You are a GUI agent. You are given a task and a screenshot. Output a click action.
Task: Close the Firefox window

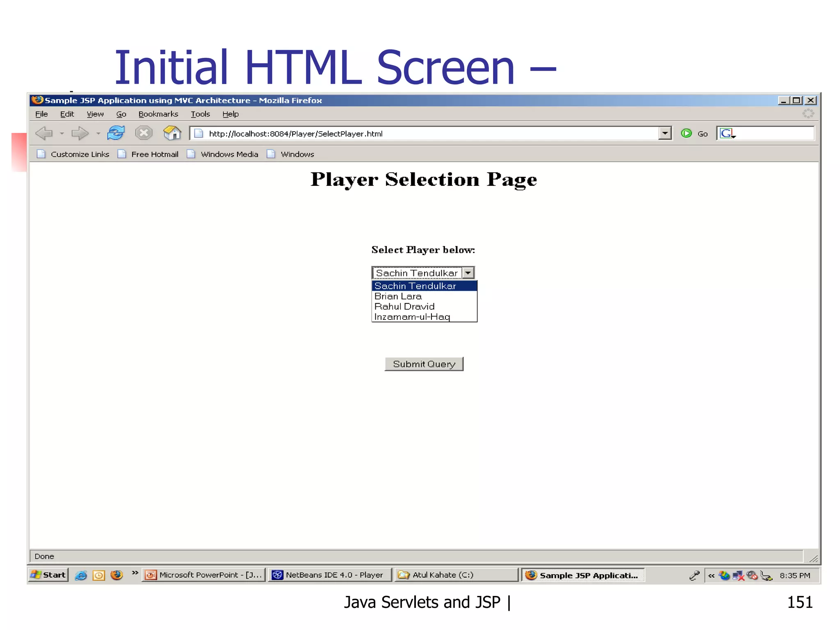(x=810, y=100)
